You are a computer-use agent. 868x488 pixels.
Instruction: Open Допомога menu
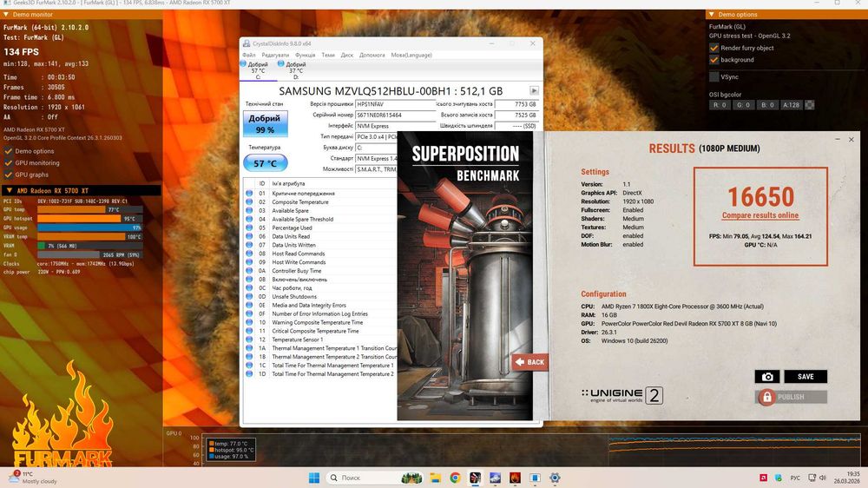372,55
